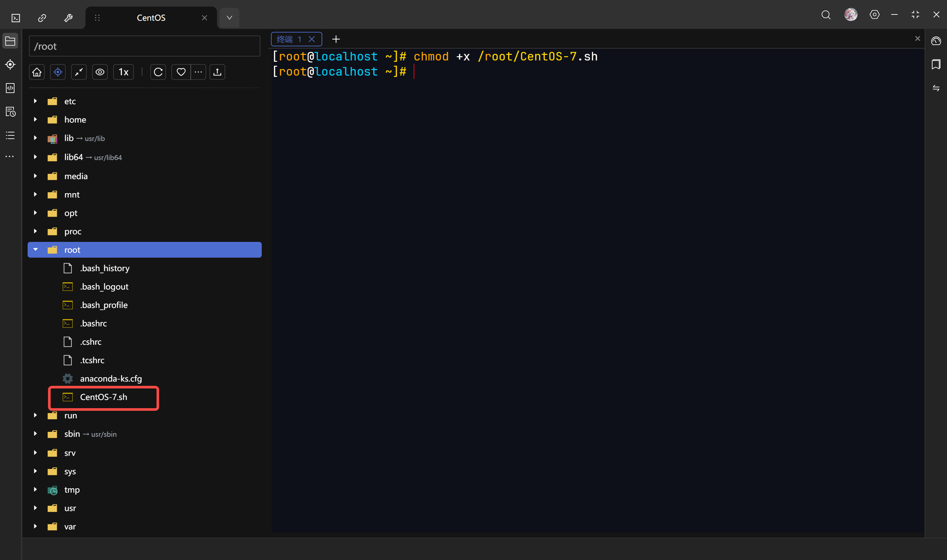The width and height of the screenshot is (947, 560).
Task: Toggle hidden files with the eye icon
Action: coord(100,72)
